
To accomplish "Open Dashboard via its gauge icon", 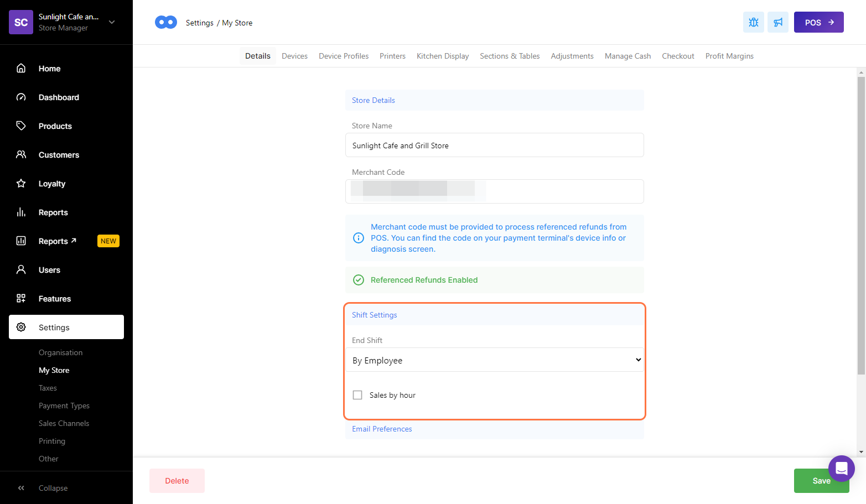I will click(21, 97).
